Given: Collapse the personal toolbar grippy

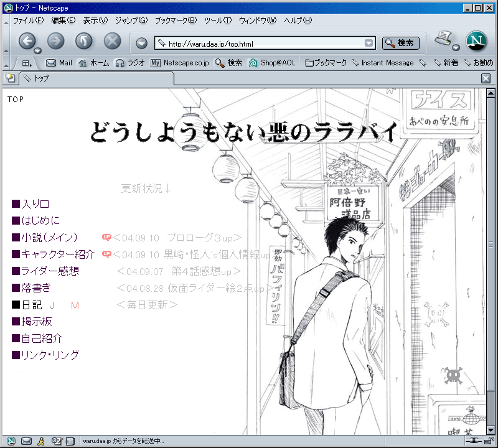Looking at the screenshot, I should coord(6,63).
